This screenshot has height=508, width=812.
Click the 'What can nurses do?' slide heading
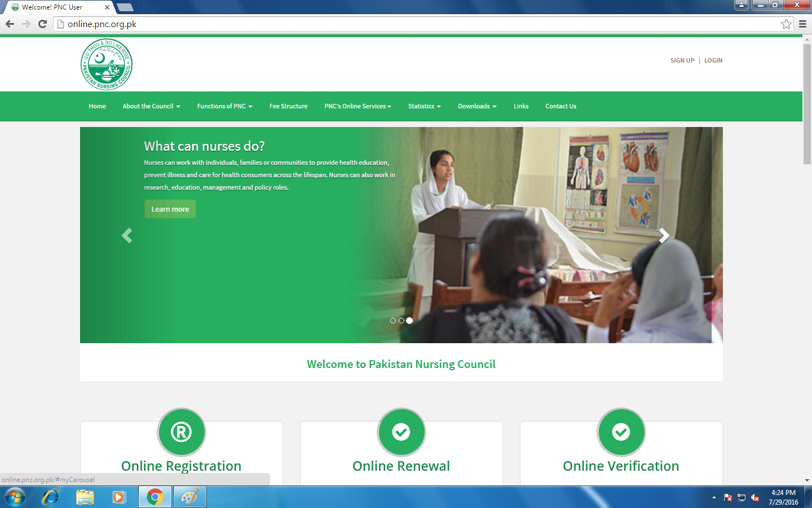pos(204,146)
